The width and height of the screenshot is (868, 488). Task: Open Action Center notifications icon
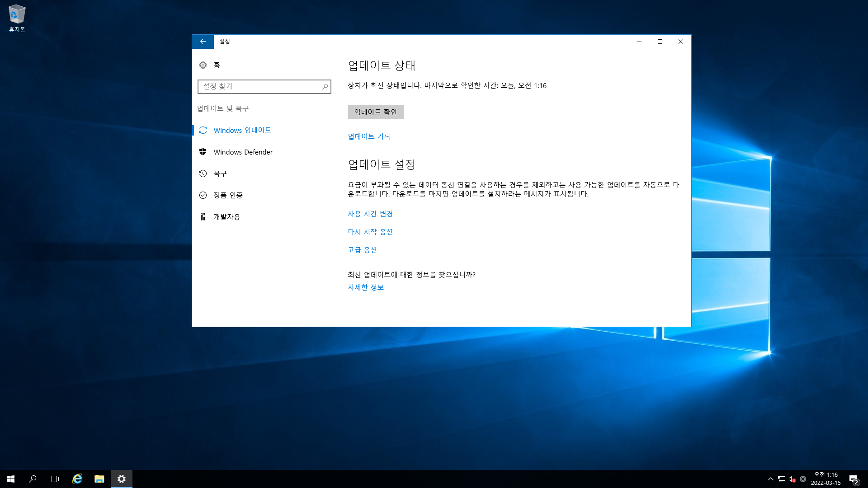tap(853, 479)
